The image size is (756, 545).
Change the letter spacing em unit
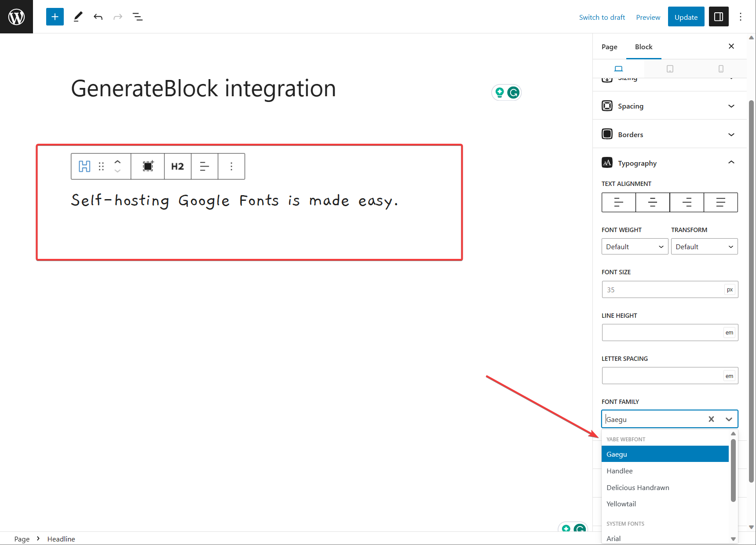coord(730,376)
